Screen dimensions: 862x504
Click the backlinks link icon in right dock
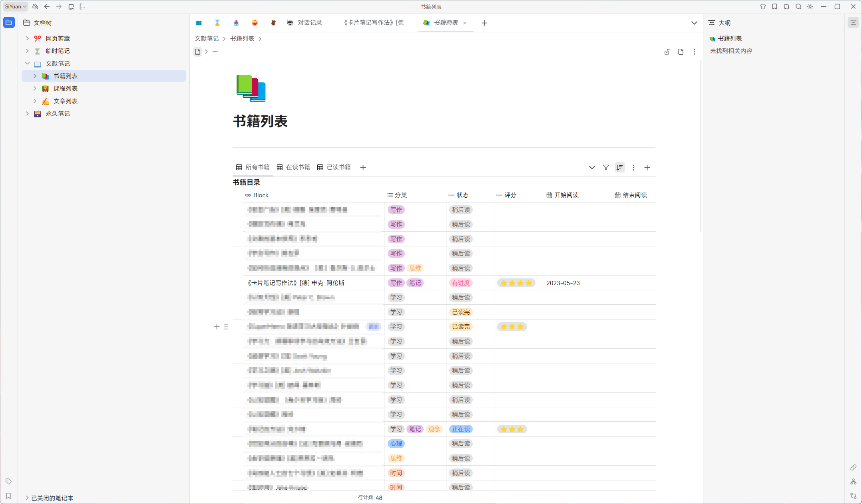(853, 467)
